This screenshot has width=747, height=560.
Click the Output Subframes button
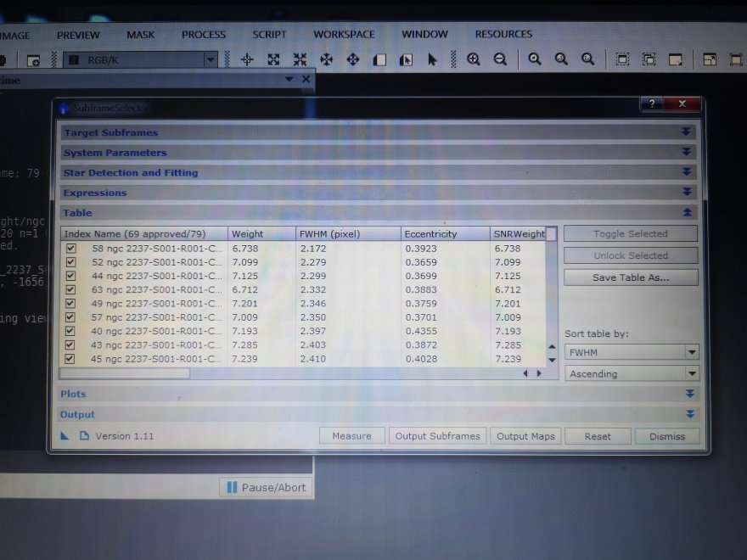pos(437,436)
